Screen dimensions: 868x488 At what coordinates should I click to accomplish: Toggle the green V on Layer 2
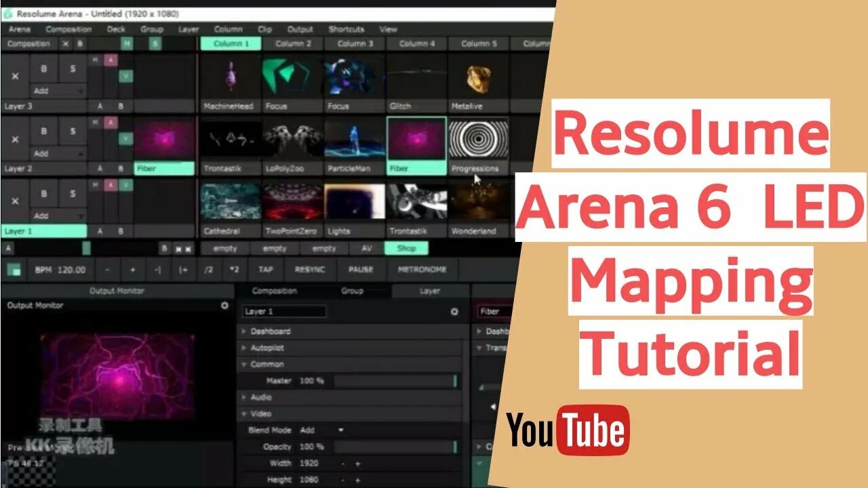(x=125, y=138)
